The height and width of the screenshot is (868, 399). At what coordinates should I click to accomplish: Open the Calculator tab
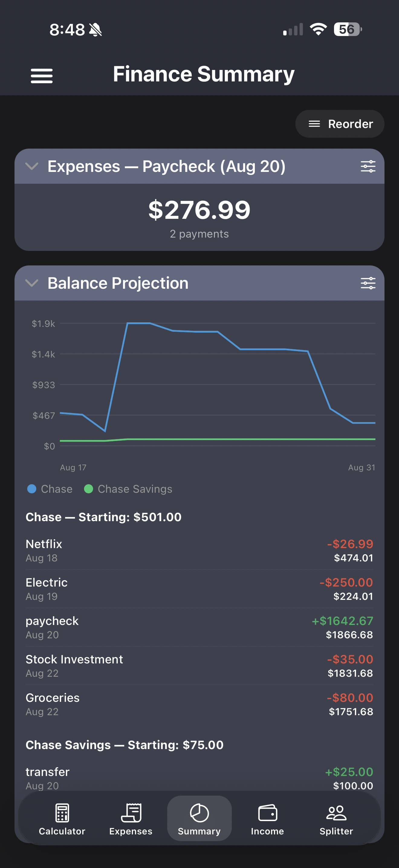click(62, 819)
